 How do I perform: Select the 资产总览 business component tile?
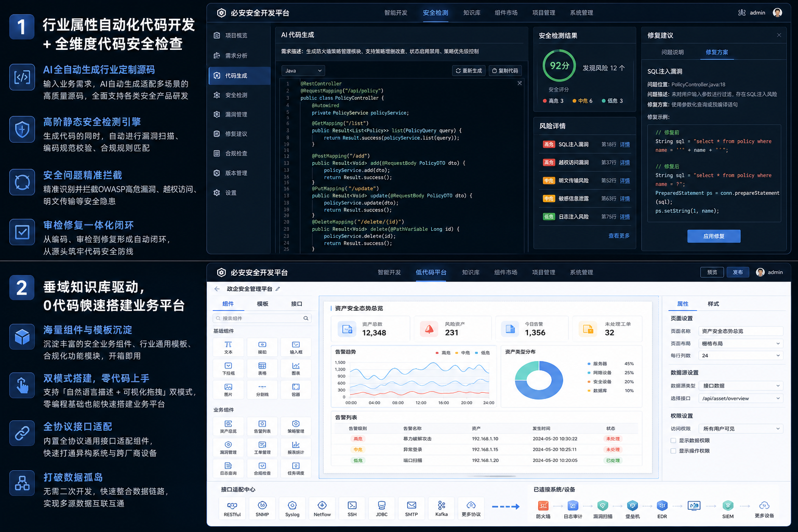228,427
